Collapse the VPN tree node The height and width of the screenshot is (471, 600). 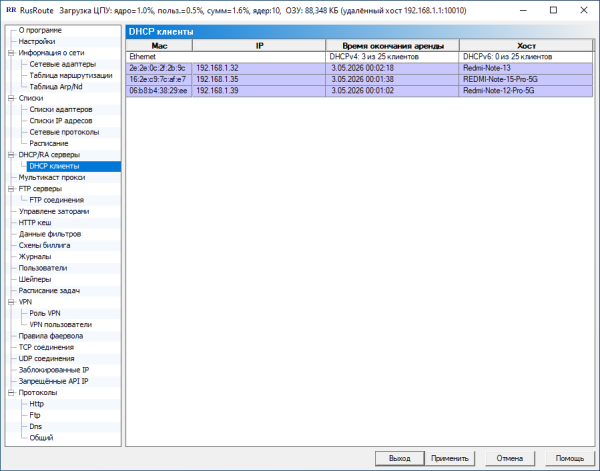[11, 302]
